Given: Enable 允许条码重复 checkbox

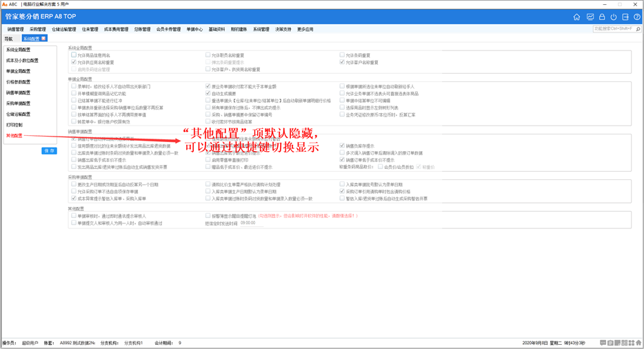Looking at the screenshot, I should pos(342,54).
